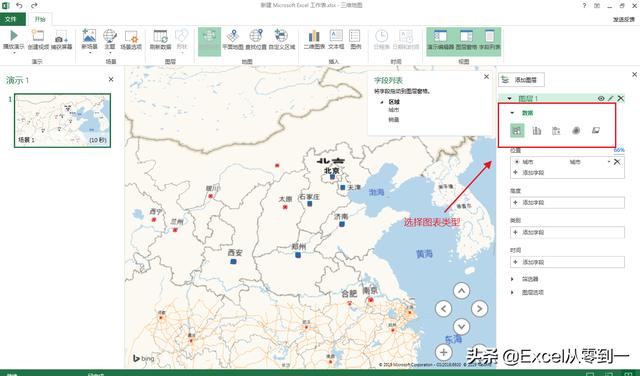Toggle the Tour Editor (演示编辑器) pane
Screen dimensions: 640x376
[440, 41]
